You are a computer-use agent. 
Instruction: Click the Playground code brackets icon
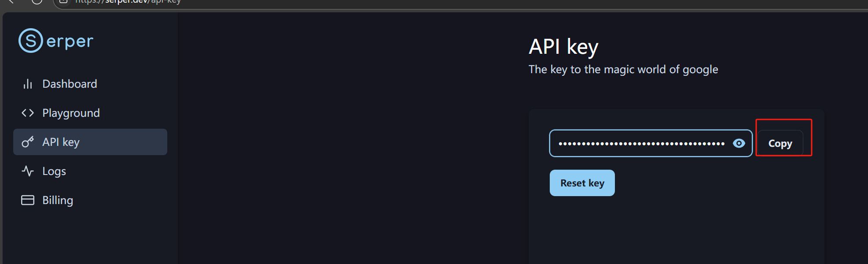click(x=28, y=113)
